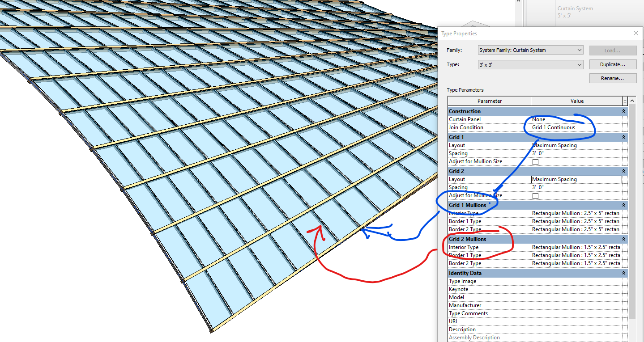The height and width of the screenshot is (342, 644).
Task: Open the Type dropdown showing 3' x 3'
Action: [580, 64]
